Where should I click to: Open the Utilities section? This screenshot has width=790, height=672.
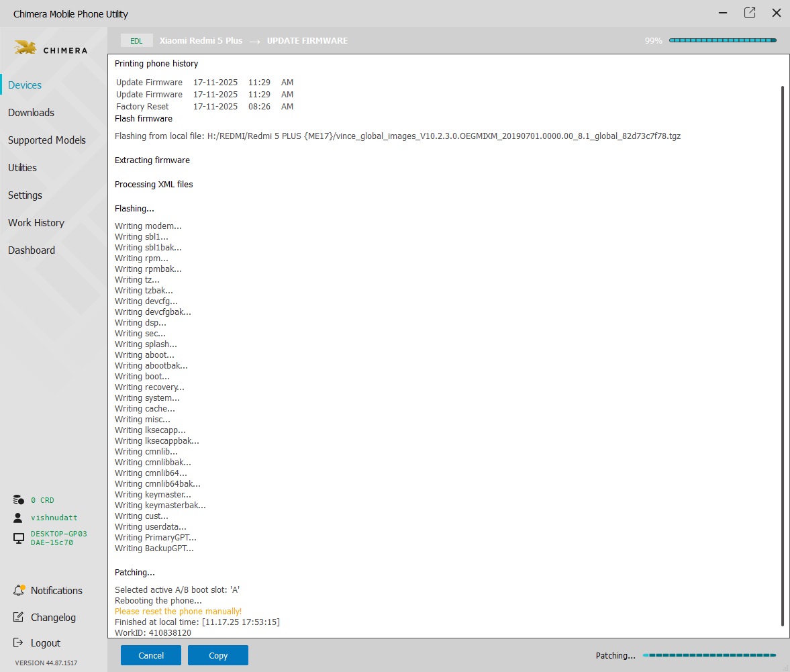coord(22,168)
